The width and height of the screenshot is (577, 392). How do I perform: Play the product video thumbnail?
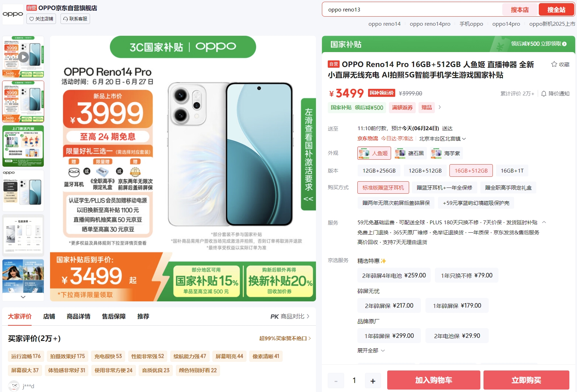[x=23, y=57]
